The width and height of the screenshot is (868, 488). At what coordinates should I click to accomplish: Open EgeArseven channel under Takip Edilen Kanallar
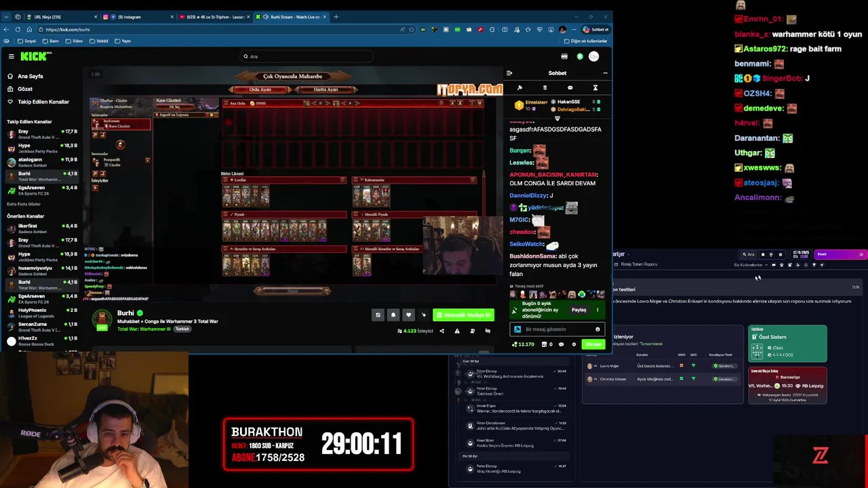pos(42,190)
